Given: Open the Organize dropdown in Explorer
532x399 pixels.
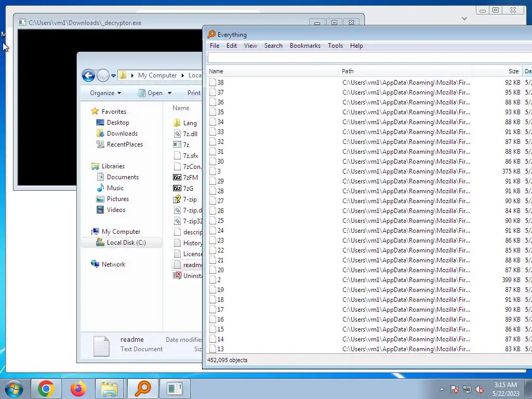Looking at the screenshot, I should pos(105,93).
